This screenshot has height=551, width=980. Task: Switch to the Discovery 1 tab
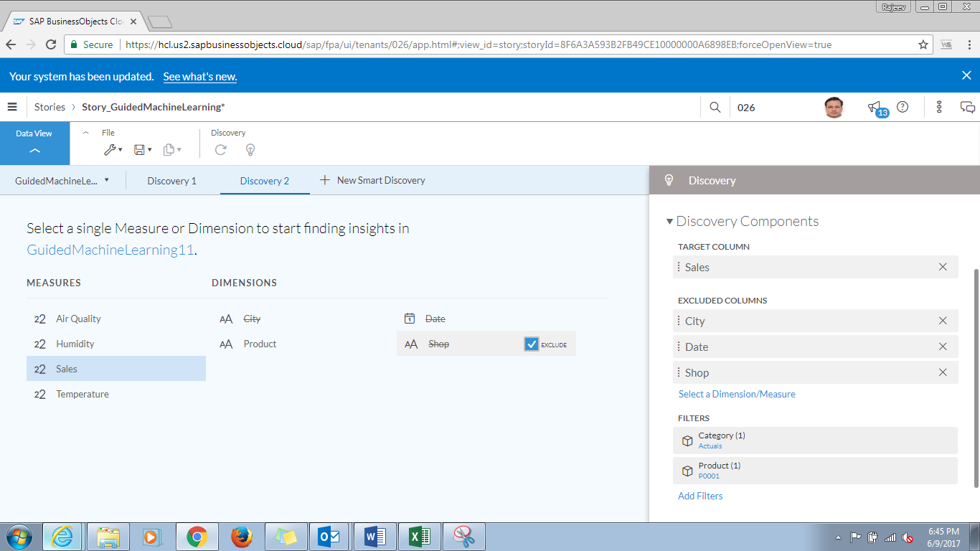point(171,181)
